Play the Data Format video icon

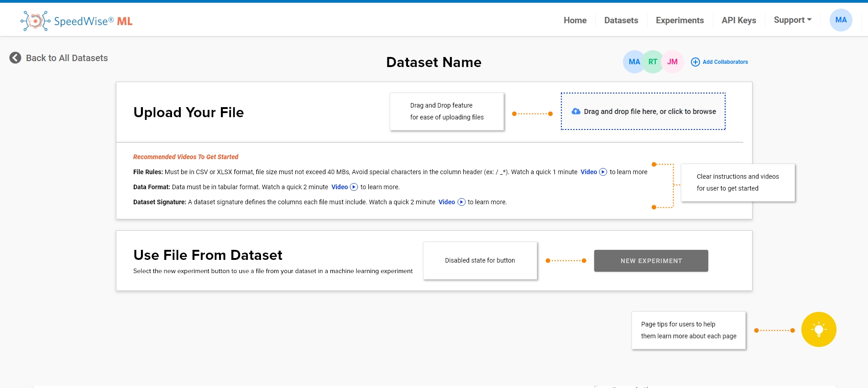coord(354,187)
